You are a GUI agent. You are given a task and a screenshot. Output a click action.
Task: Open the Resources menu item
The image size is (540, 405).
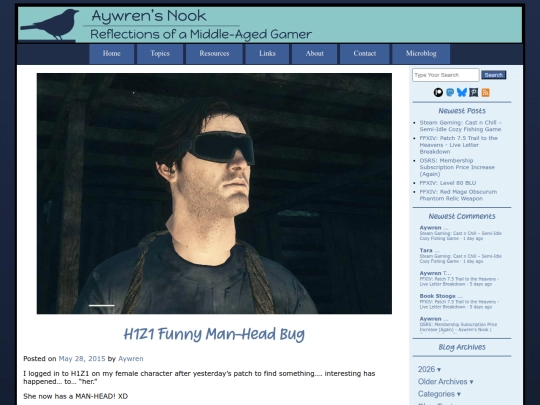(x=214, y=54)
